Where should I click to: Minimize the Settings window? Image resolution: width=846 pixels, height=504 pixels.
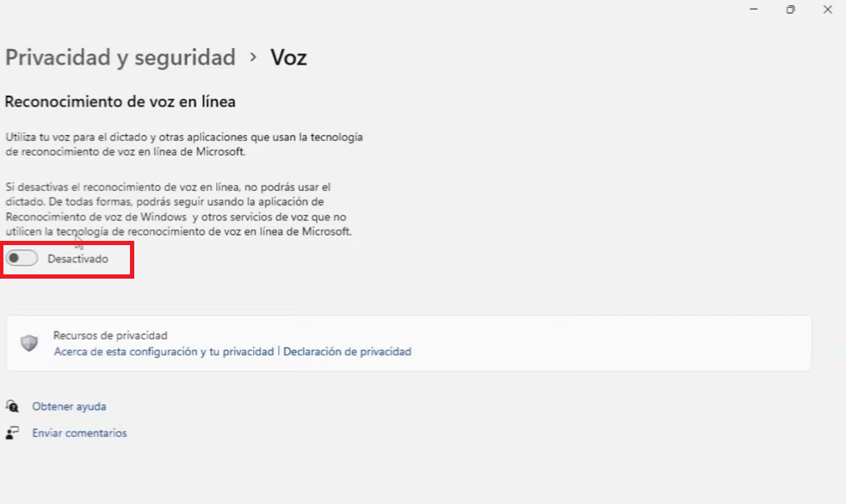[754, 9]
